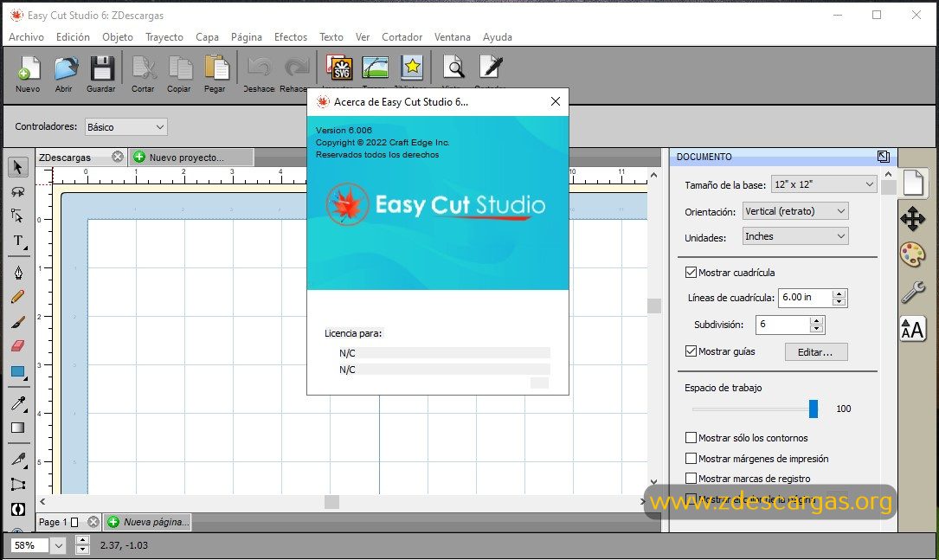Save project with Guardar icon
The width and height of the screenshot is (939, 560).
[x=102, y=68]
